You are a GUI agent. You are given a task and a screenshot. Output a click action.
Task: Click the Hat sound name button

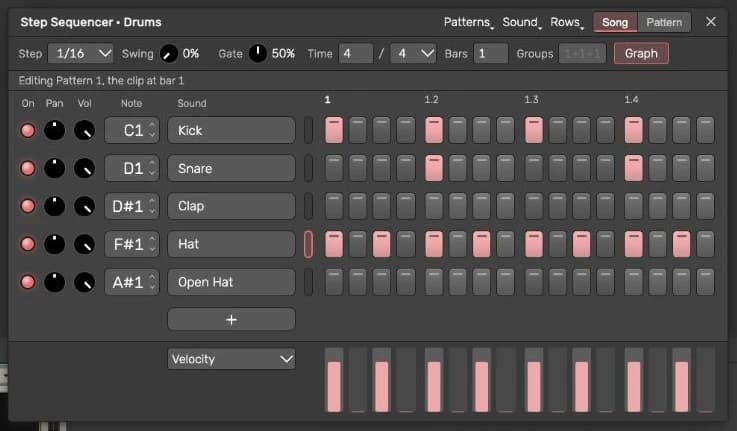click(231, 244)
